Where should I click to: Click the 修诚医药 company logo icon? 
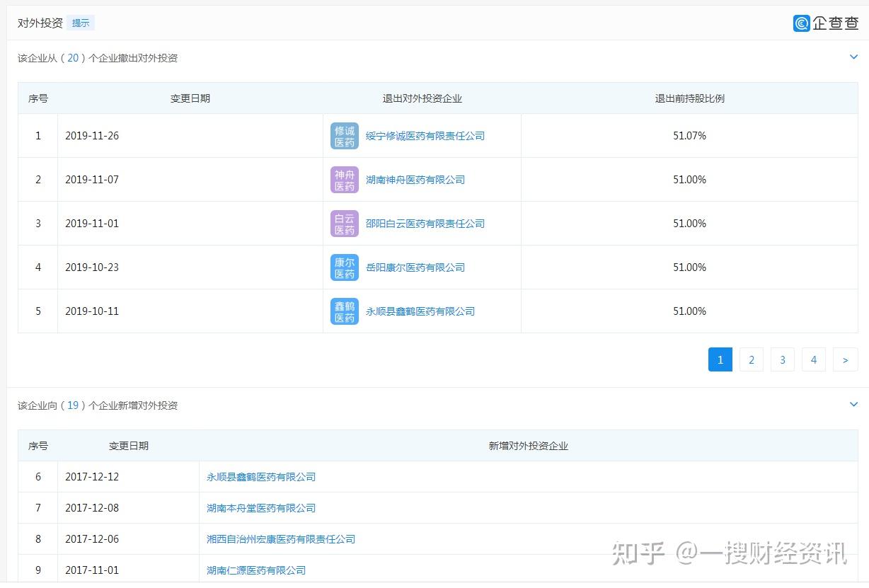coord(345,136)
